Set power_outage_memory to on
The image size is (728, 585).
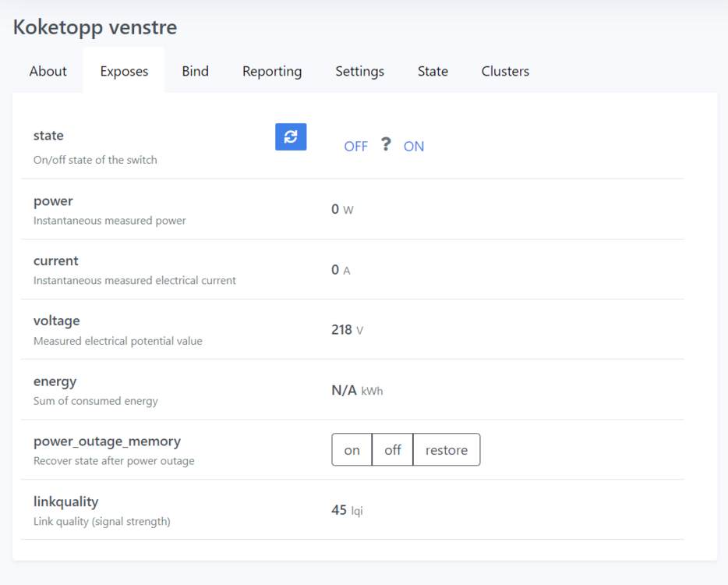click(x=352, y=450)
